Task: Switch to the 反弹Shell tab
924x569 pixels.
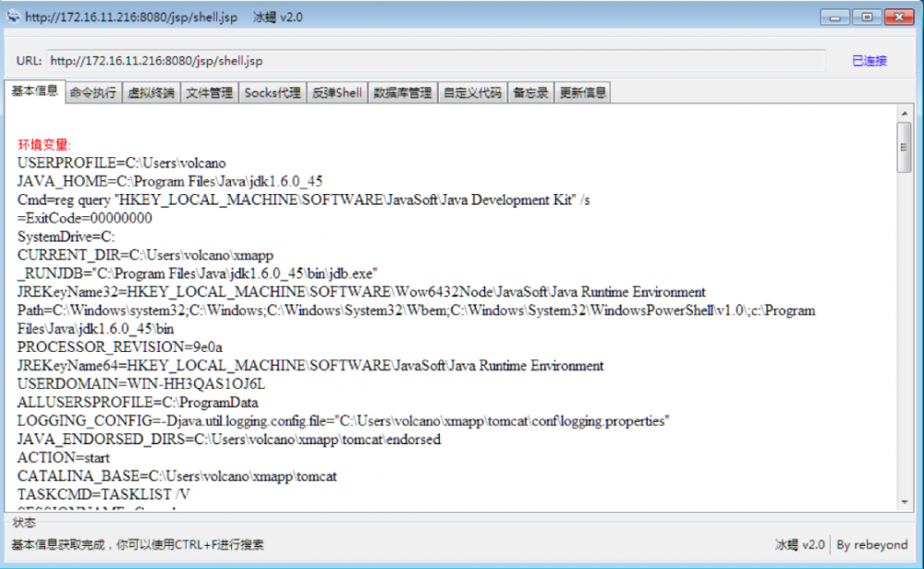Action: [x=336, y=91]
